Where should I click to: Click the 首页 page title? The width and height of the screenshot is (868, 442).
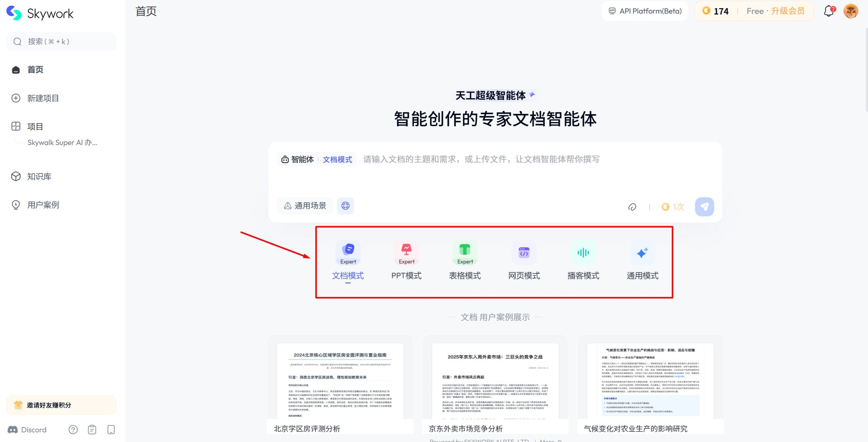click(x=146, y=11)
